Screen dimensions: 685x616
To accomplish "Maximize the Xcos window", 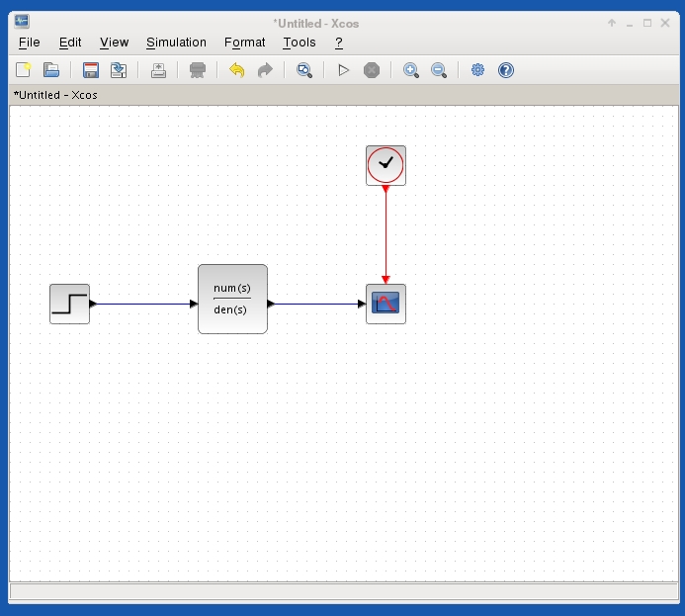I will coord(647,23).
